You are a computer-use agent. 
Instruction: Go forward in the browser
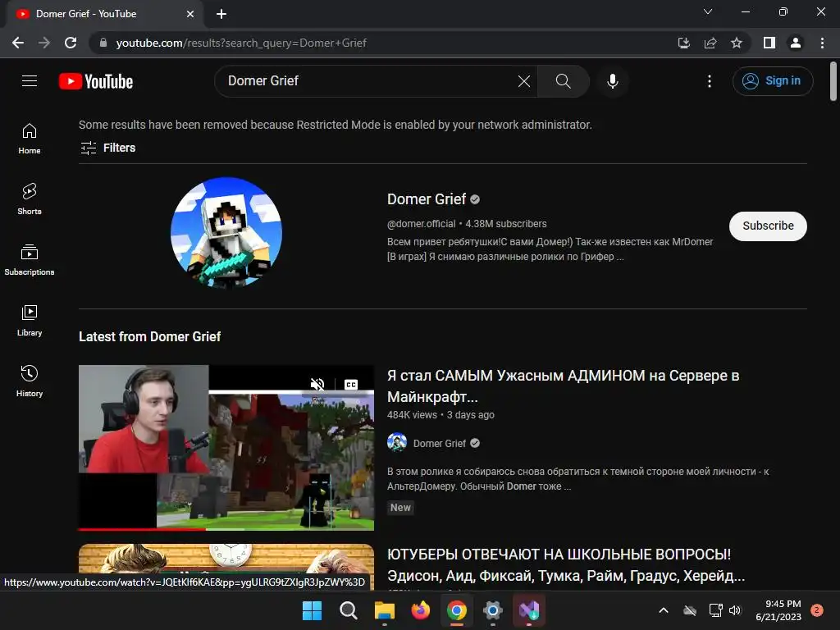[44, 43]
